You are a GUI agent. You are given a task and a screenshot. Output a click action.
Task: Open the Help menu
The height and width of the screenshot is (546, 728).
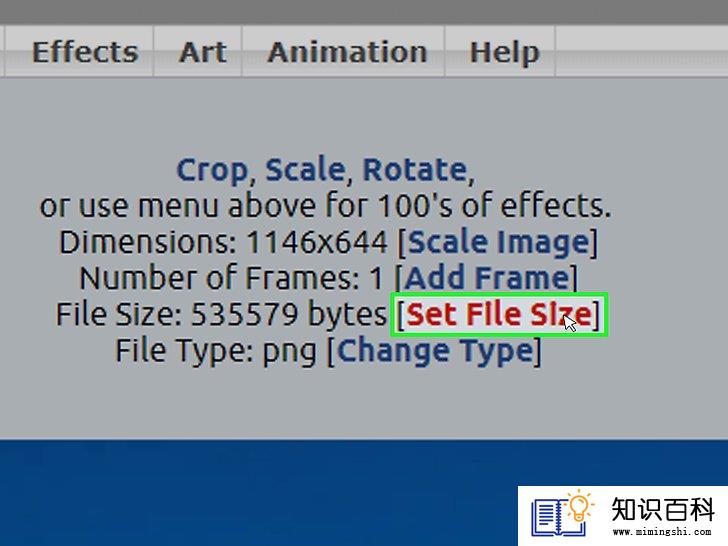504,52
